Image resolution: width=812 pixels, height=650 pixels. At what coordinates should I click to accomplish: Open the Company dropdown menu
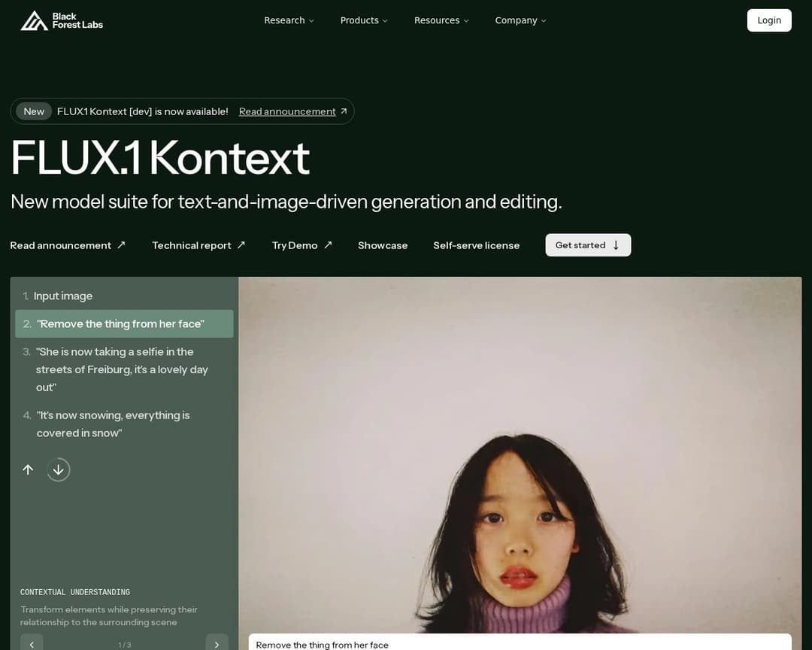point(520,20)
